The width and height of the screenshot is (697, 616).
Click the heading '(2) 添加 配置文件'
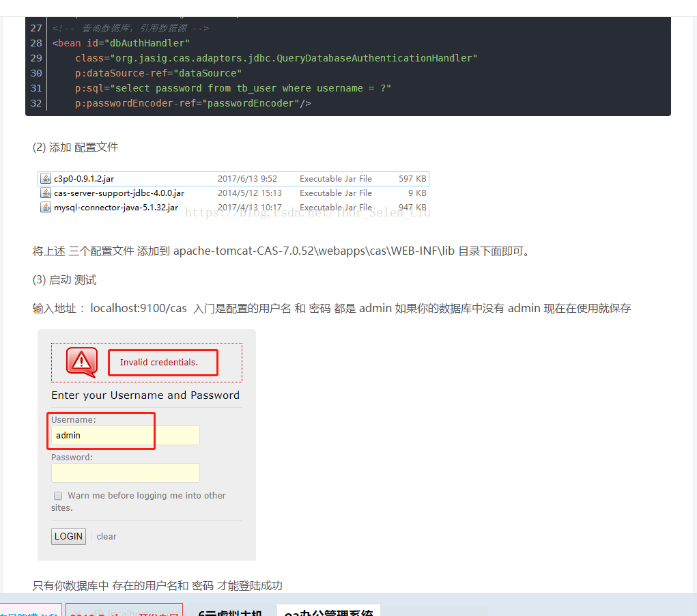[75, 148]
